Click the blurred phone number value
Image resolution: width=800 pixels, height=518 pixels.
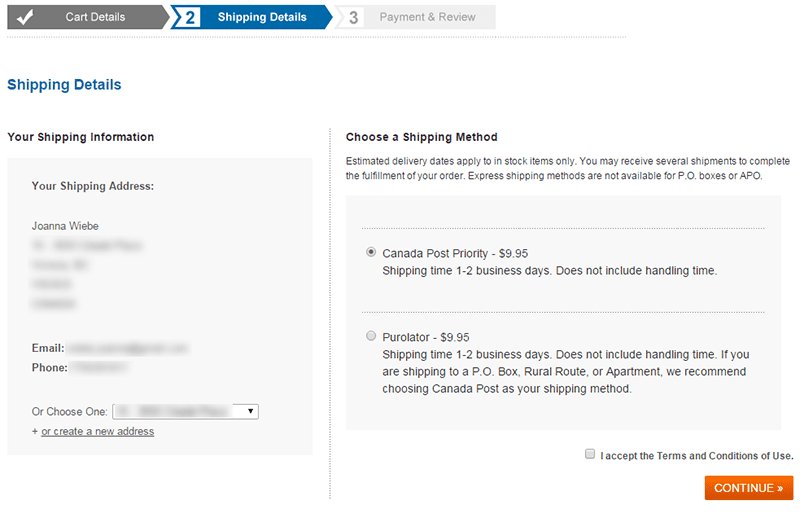(99, 367)
